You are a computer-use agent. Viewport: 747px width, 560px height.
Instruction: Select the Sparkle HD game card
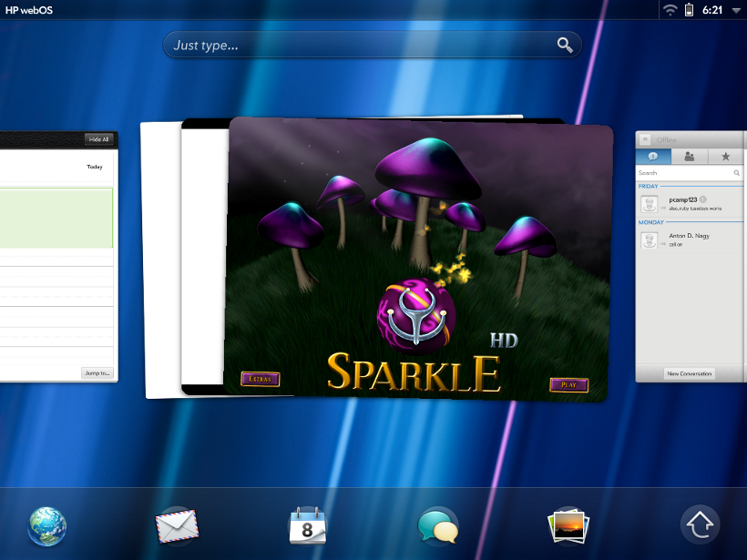418,260
